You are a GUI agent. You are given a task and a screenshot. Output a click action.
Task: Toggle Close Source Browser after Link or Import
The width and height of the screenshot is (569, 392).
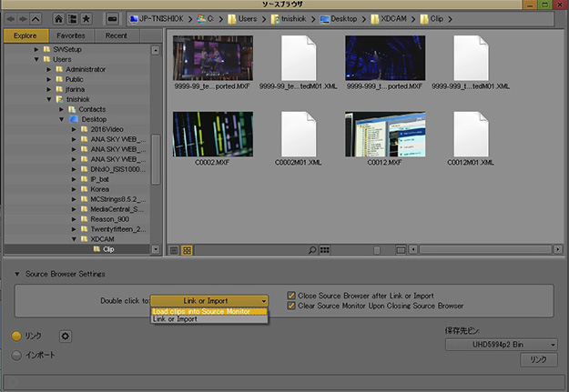tap(291, 296)
